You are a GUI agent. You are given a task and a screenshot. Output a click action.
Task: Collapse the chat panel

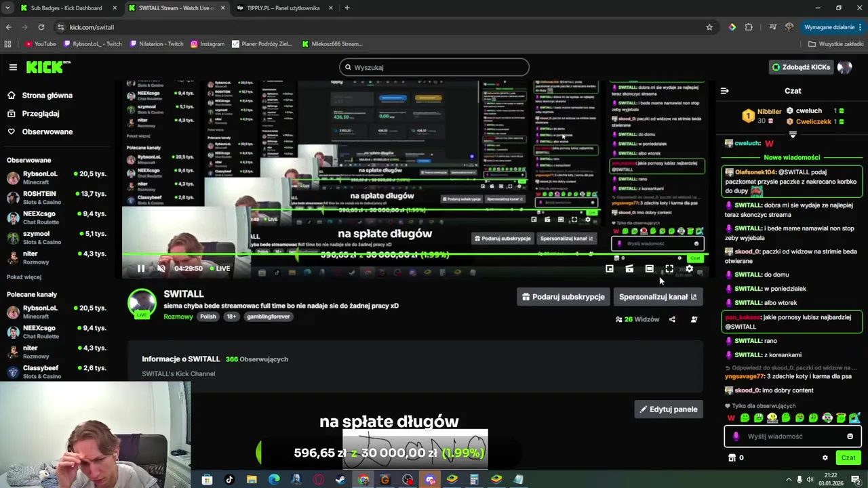724,91
